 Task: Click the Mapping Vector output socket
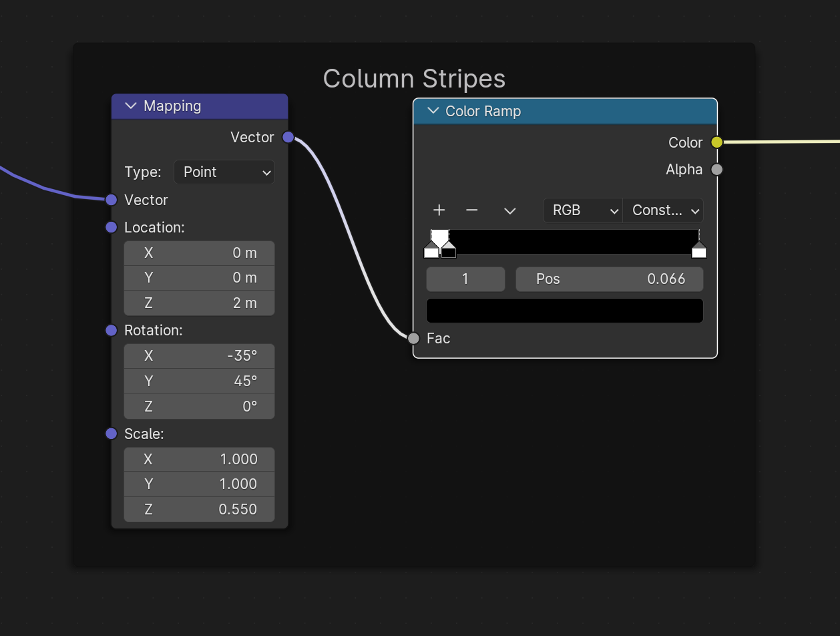pyautogui.click(x=288, y=137)
